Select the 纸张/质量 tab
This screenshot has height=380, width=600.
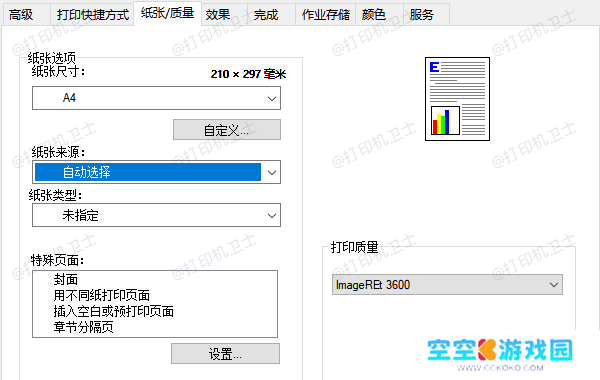(168, 13)
